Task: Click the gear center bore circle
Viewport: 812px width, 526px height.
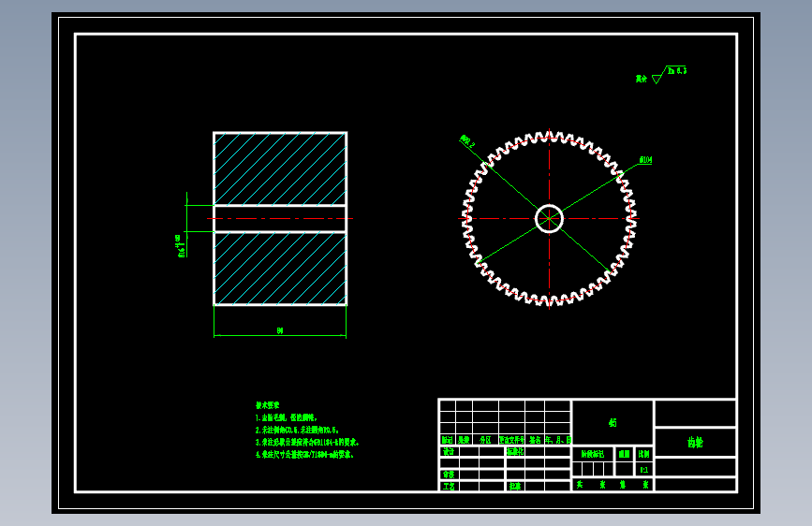Action: click(549, 218)
